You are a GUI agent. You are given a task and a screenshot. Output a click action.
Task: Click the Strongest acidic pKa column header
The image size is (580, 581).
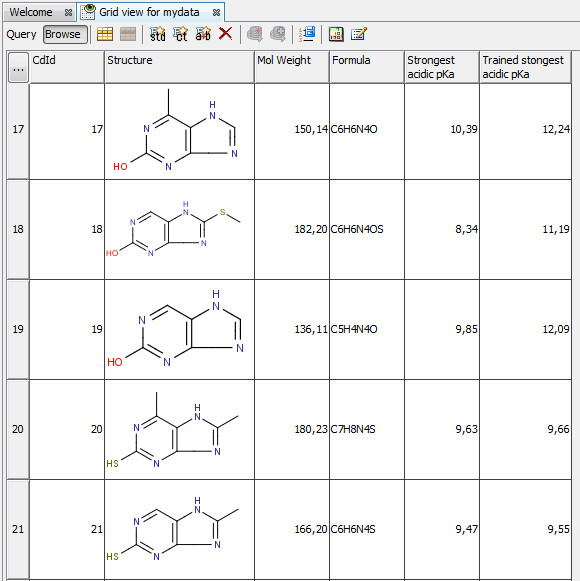[x=442, y=67]
